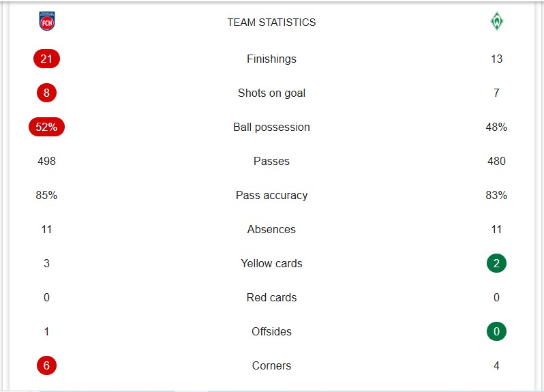This screenshot has width=544, height=392.
Task: Click the green 2 yellow cards badge
Action: (496, 263)
